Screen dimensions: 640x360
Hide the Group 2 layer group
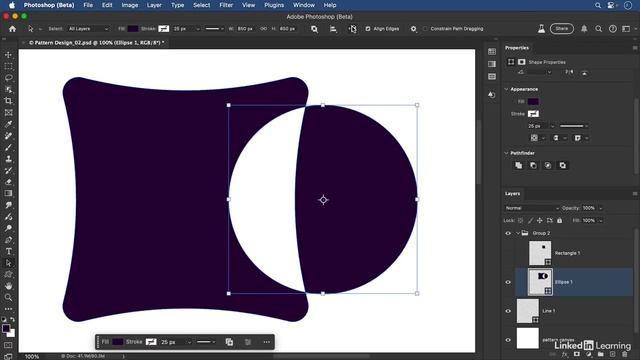508,233
